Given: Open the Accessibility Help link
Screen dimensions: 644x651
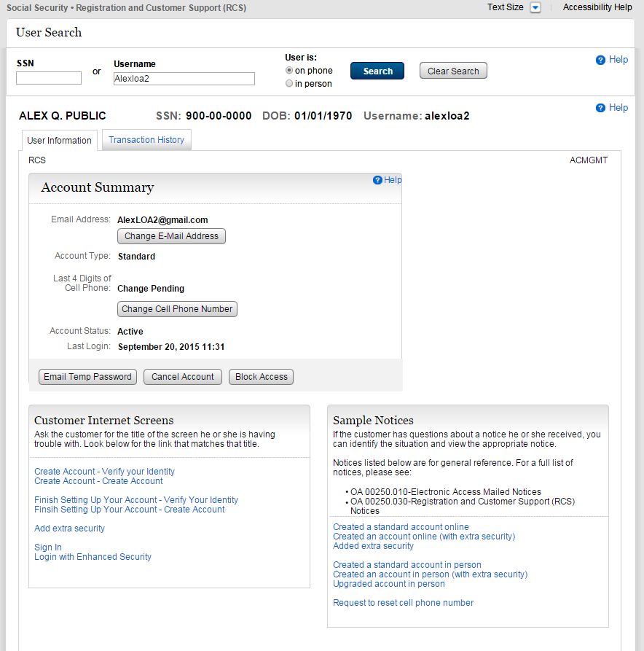Looking at the screenshot, I should 597,7.
